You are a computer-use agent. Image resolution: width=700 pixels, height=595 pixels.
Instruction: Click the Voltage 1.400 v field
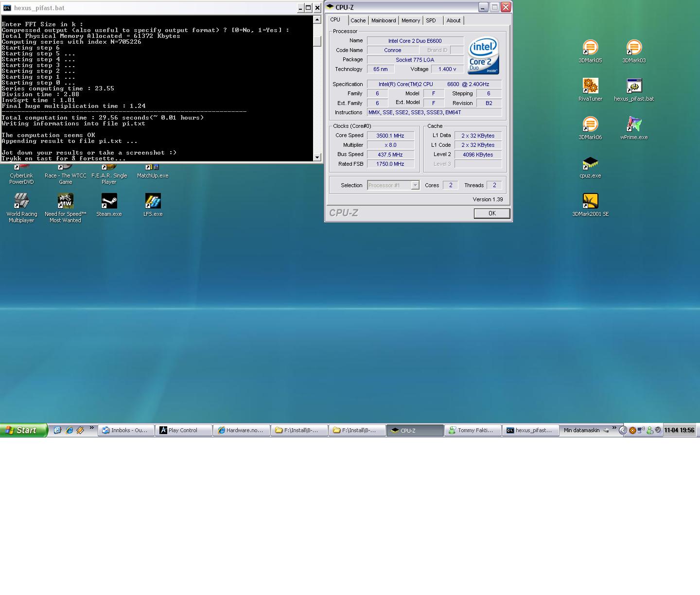447,70
